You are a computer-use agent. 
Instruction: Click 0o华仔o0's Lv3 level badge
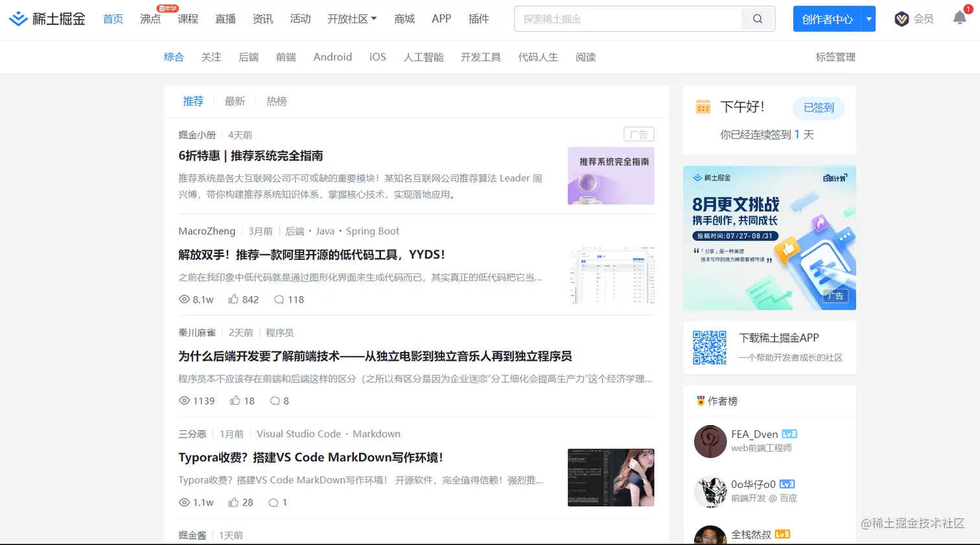point(787,484)
